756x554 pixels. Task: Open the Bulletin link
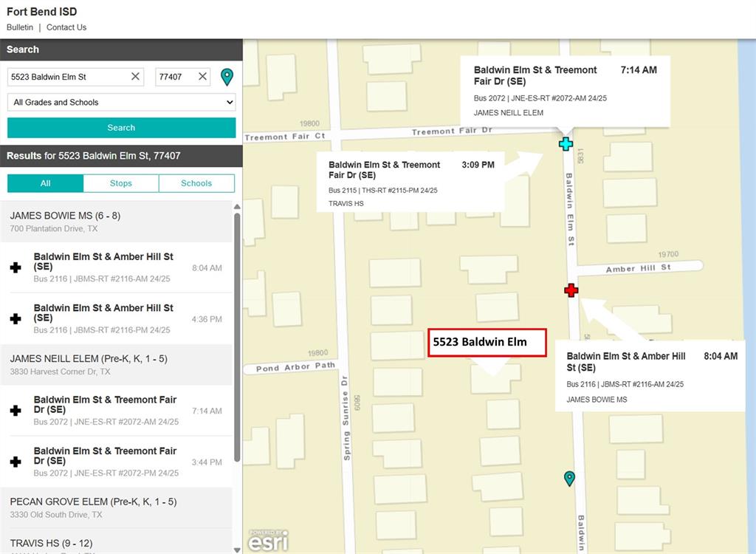click(x=20, y=27)
